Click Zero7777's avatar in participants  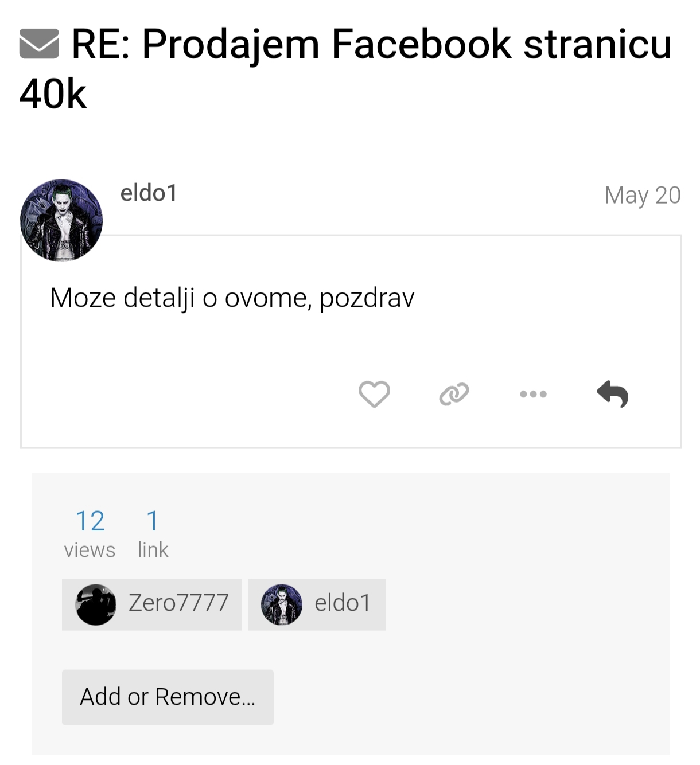pyautogui.click(x=96, y=604)
